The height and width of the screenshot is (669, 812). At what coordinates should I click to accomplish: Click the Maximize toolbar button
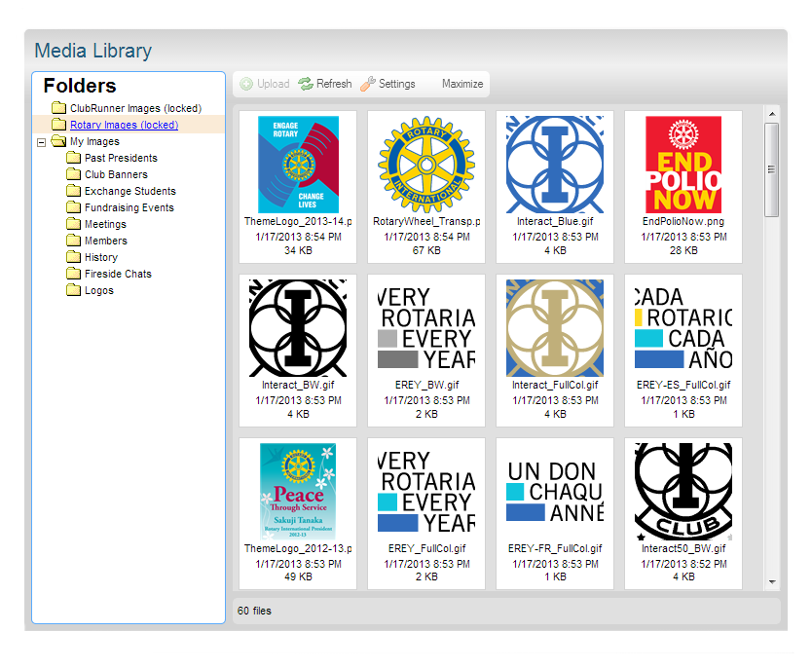(x=462, y=84)
